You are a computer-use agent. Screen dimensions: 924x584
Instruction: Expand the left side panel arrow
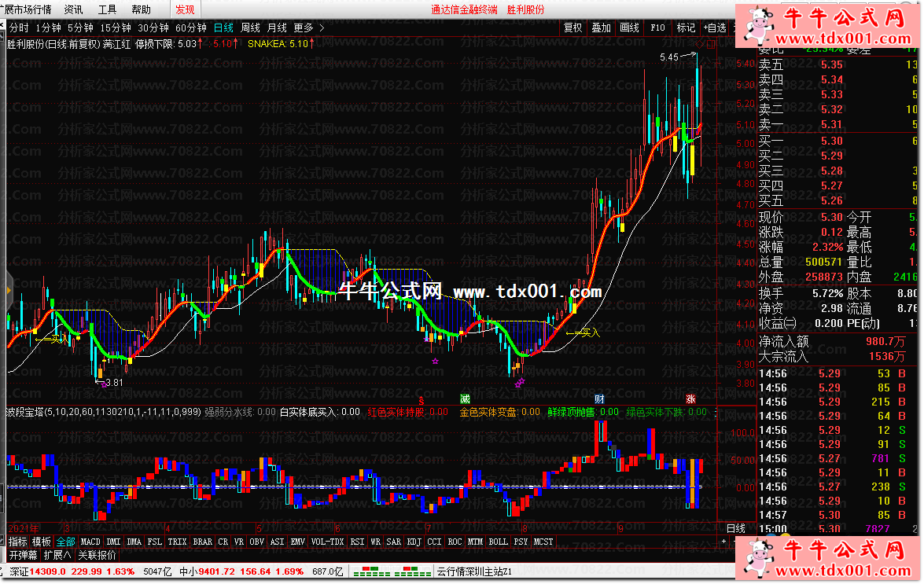pos(9,290)
